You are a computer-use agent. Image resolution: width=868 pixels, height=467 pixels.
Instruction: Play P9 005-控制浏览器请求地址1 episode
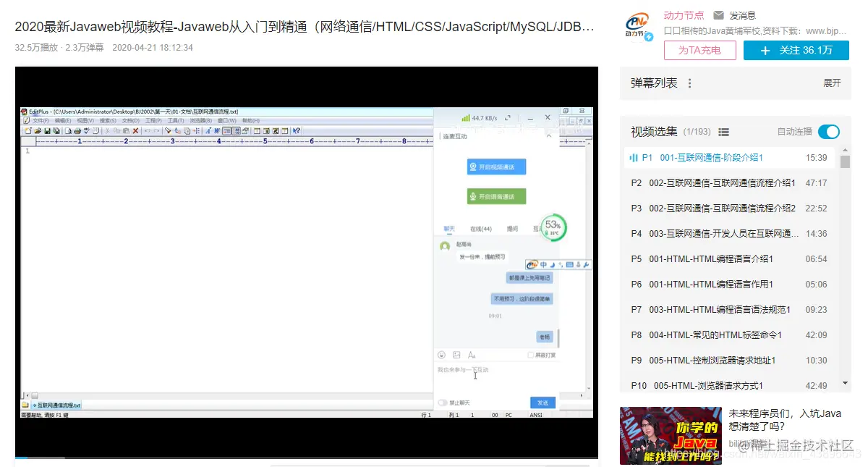tap(729, 361)
